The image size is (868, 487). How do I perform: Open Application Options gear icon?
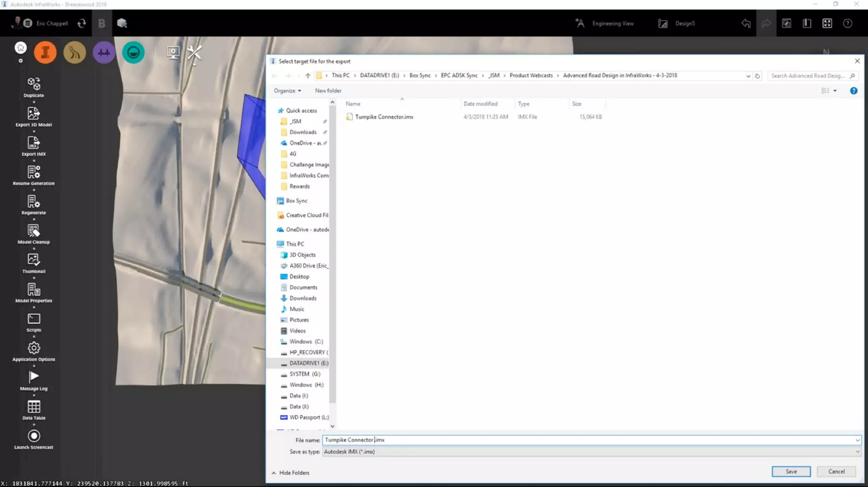[33, 349]
